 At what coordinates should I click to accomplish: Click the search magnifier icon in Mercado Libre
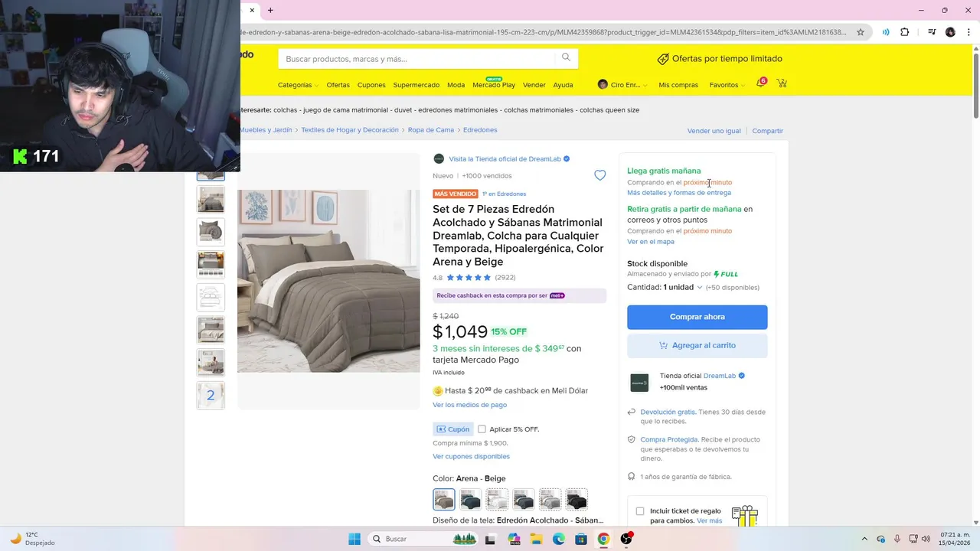click(566, 57)
